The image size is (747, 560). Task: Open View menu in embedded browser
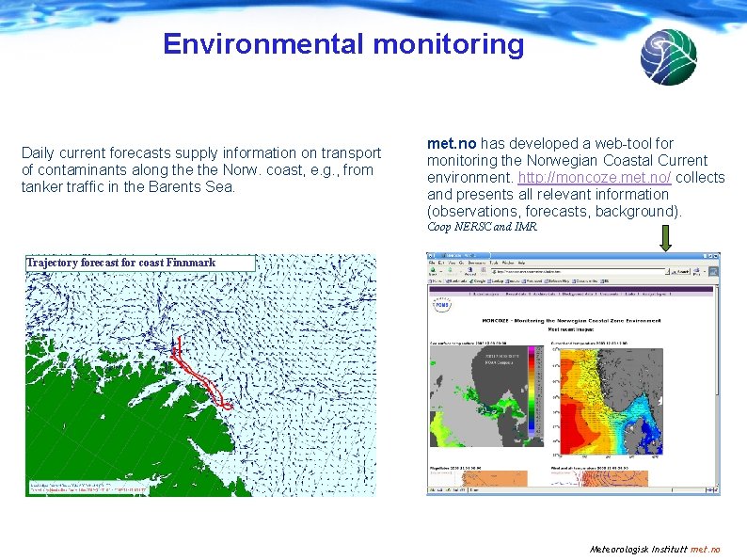click(452, 263)
